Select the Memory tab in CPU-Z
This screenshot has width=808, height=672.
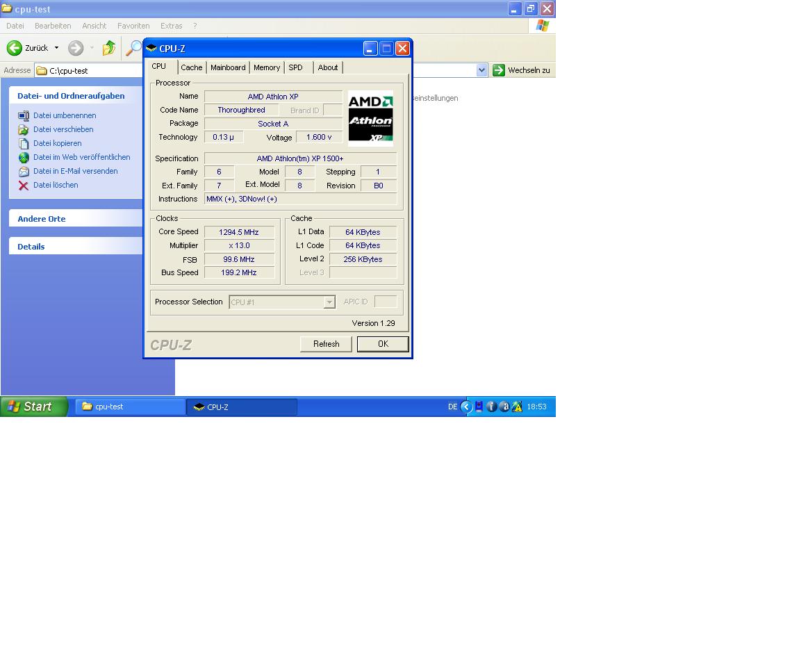point(266,67)
